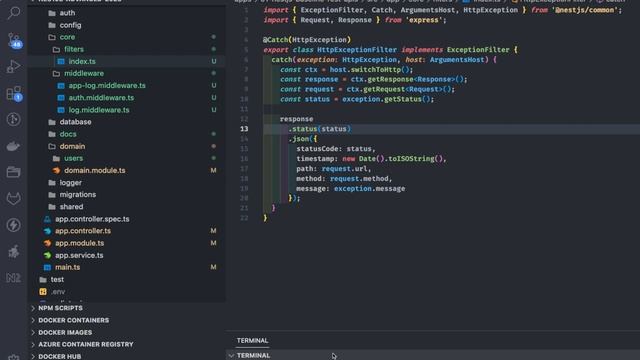Image resolution: width=640 pixels, height=360 pixels.
Task: Open app.module.ts file
Action: coord(80,243)
